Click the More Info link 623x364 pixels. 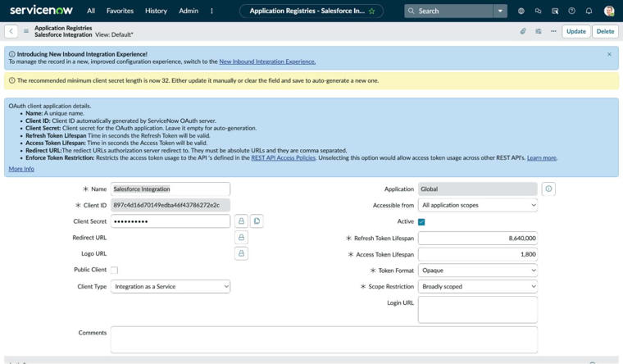point(21,169)
